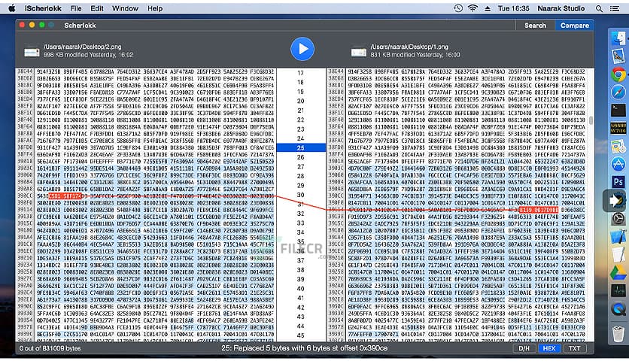Open the Trash in the Dock

[x=618, y=333]
